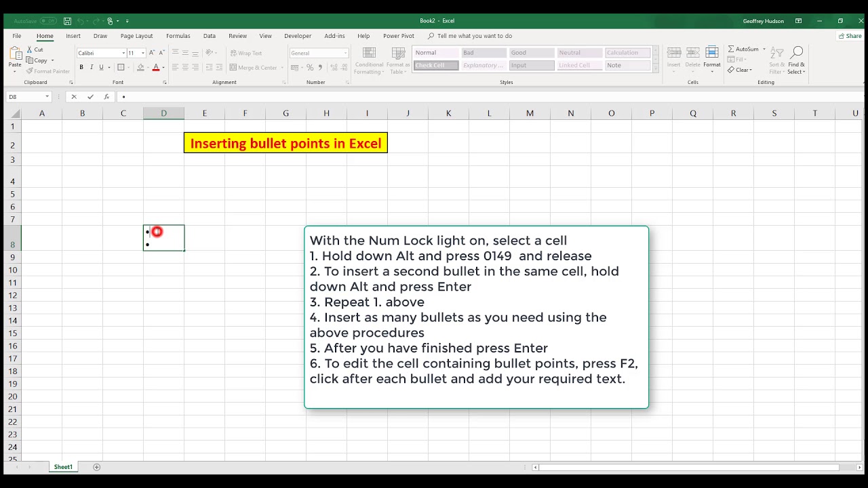
Task: Toggle Center horizontal alignment
Action: point(185,67)
